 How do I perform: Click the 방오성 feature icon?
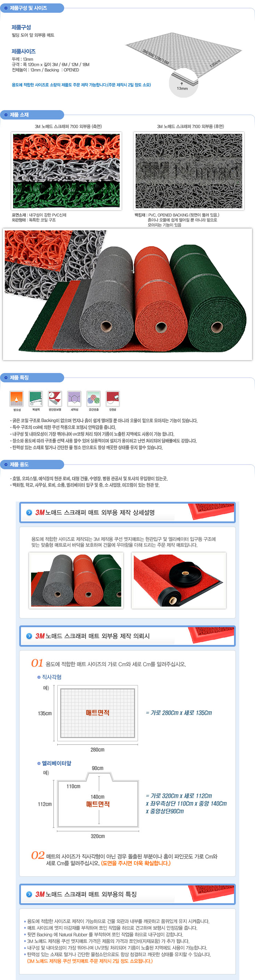click(x=16, y=398)
